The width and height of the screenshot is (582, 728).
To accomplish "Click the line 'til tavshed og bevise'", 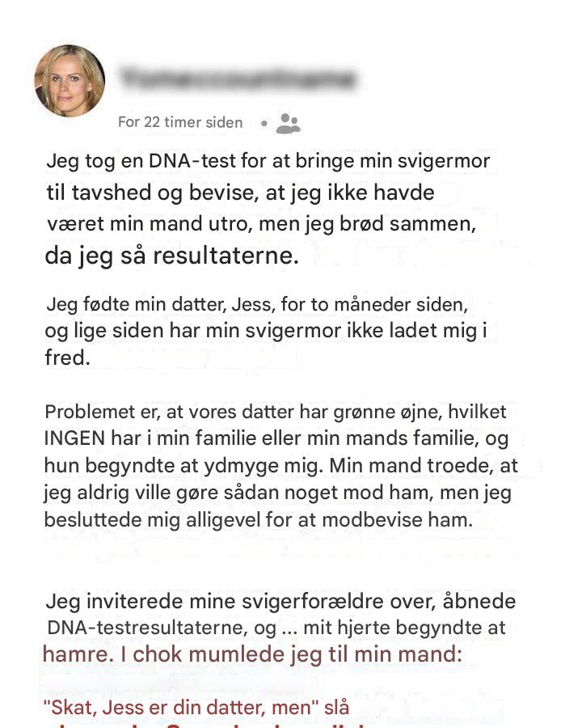I will [x=240, y=193].
